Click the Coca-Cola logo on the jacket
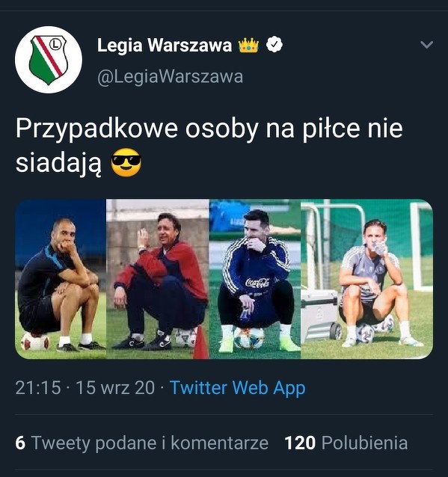 [x=257, y=283]
